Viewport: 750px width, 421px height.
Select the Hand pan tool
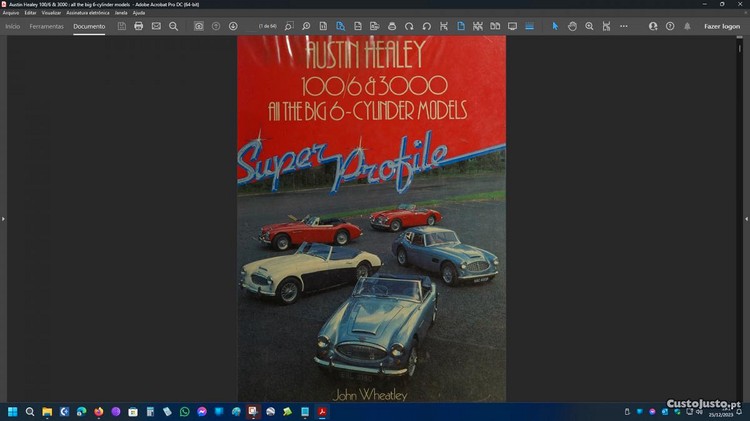click(x=572, y=26)
